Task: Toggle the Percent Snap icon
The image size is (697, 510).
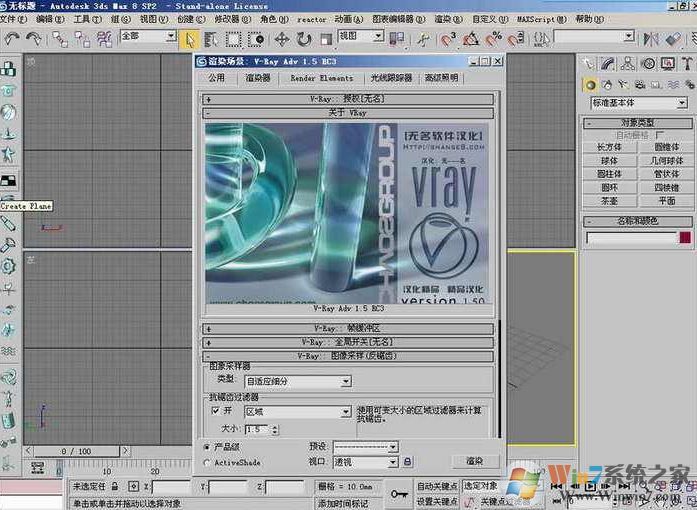Action: tap(493, 39)
